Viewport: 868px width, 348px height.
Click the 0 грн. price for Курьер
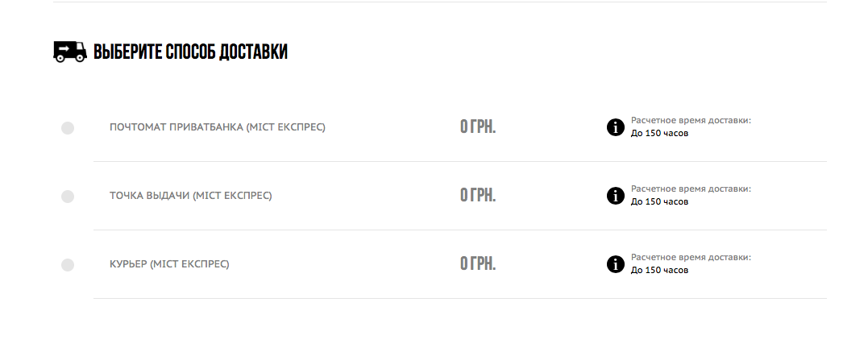coord(477,263)
